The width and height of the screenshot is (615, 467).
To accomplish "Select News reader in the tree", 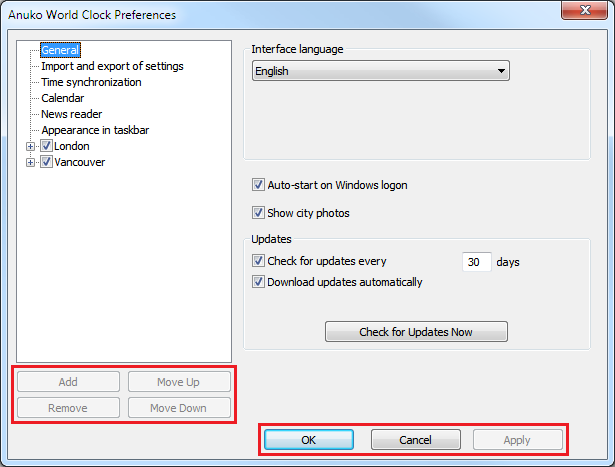I will coord(71,114).
